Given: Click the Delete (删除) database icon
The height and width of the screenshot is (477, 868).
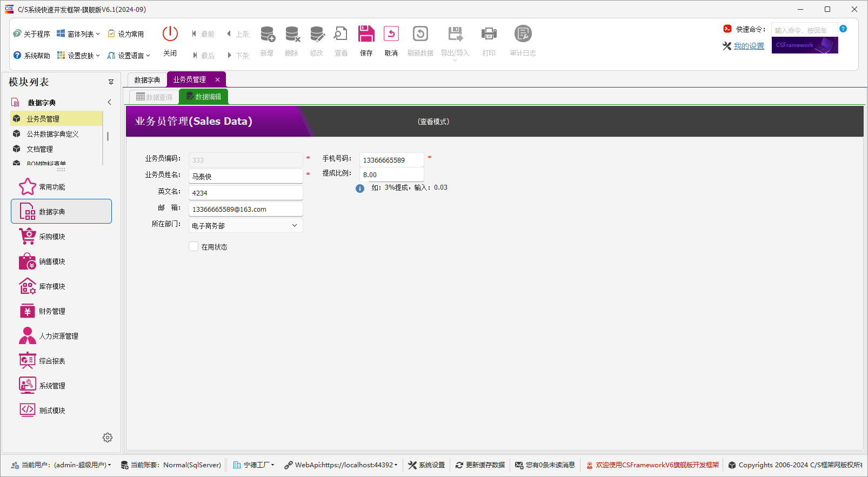Looking at the screenshot, I should (x=292, y=33).
